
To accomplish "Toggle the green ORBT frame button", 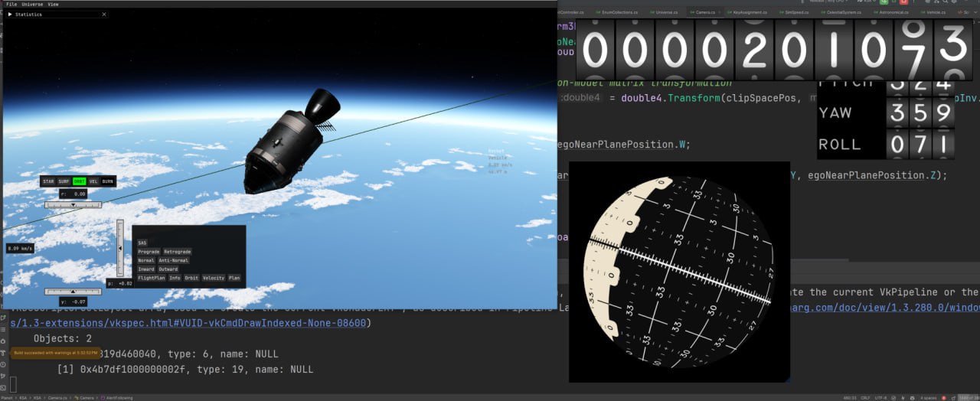I will [x=78, y=181].
